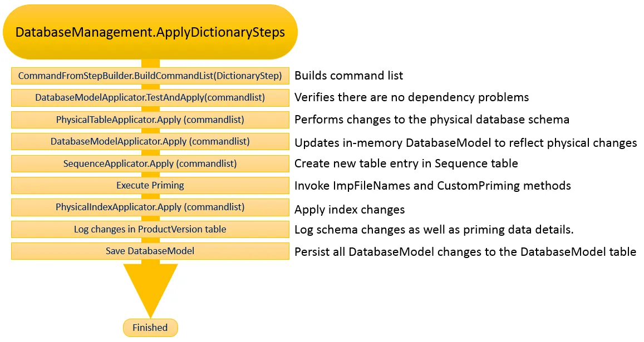Click the DatabaseManagement.ApplyDictionarySteps header shape
Viewport: 644px width, 342px height.
point(150,32)
